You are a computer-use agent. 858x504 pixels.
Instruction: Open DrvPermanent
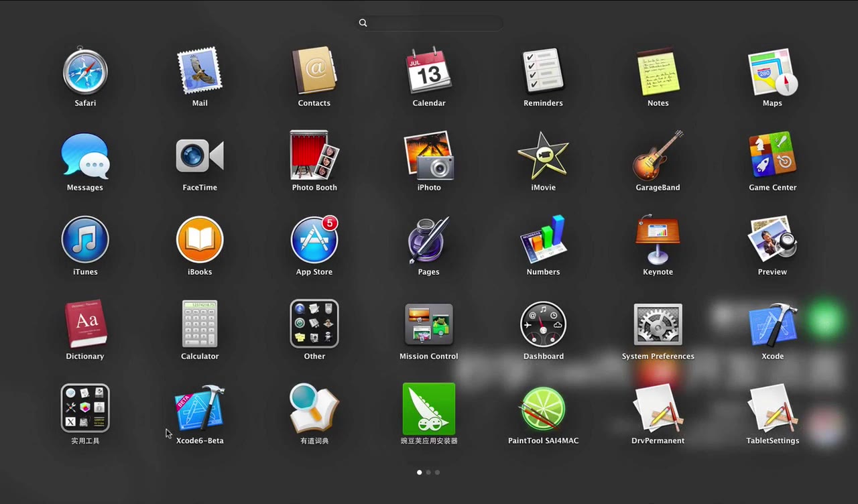pos(658,408)
